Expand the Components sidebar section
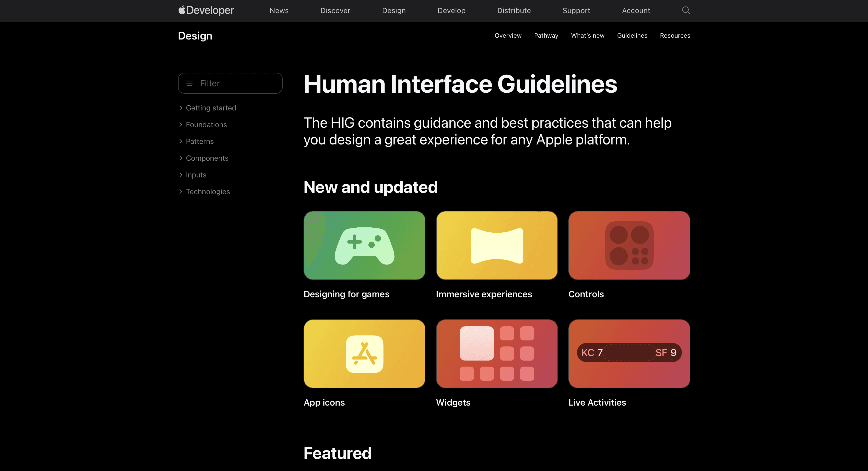This screenshot has height=471, width=868. coord(207,158)
